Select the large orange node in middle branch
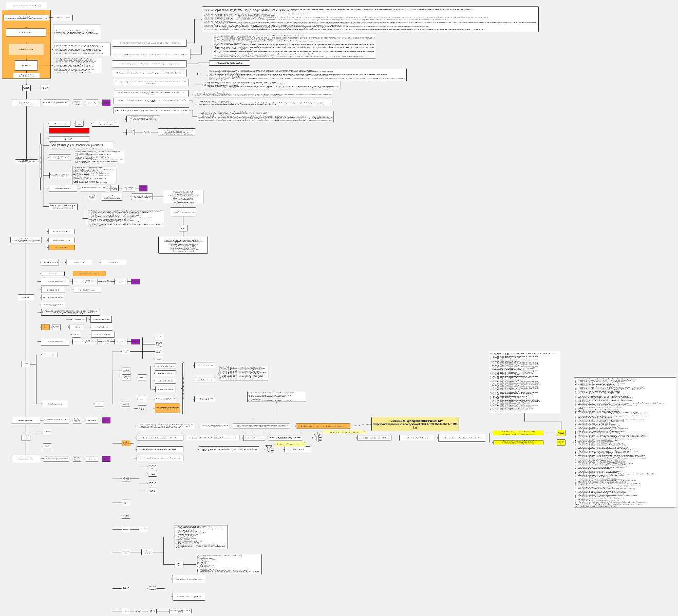Image resolution: width=678 pixels, height=616 pixels. coord(167,408)
